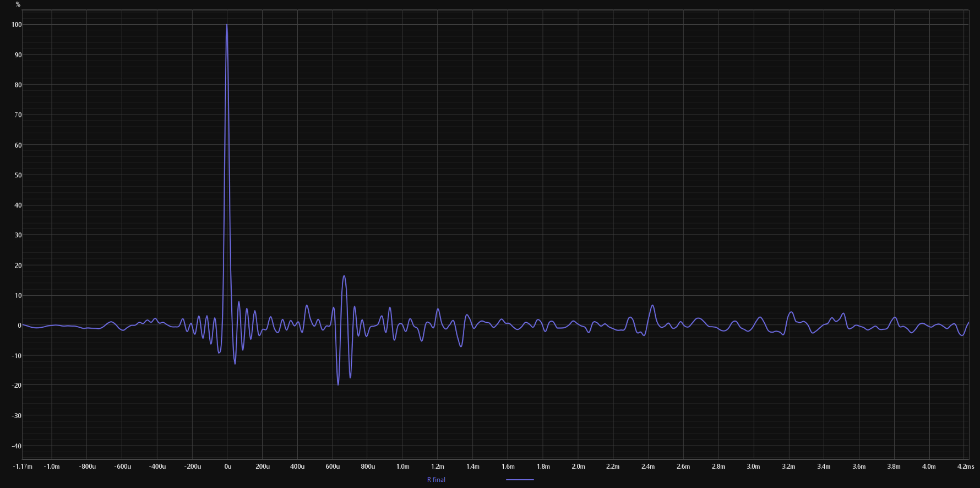Click the 1.6m time axis label
980x488 pixels.
[x=508, y=467]
